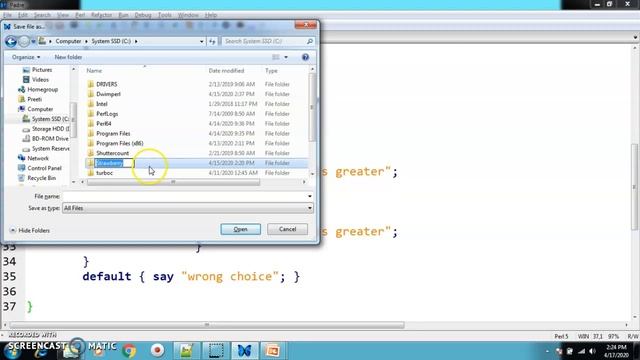Image resolution: width=640 pixels, height=360 pixels.
Task: Go back using the dialog's Back arrow
Action: click(11, 41)
